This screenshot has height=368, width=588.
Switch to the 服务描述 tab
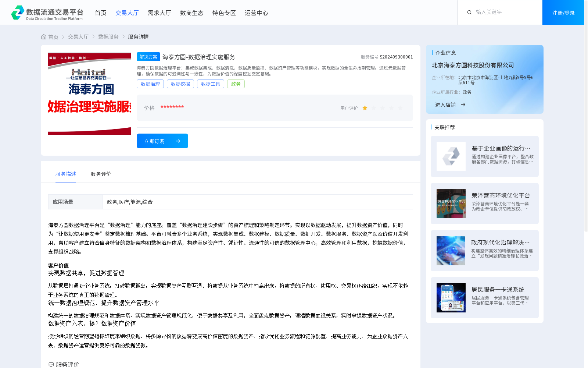click(66, 174)
